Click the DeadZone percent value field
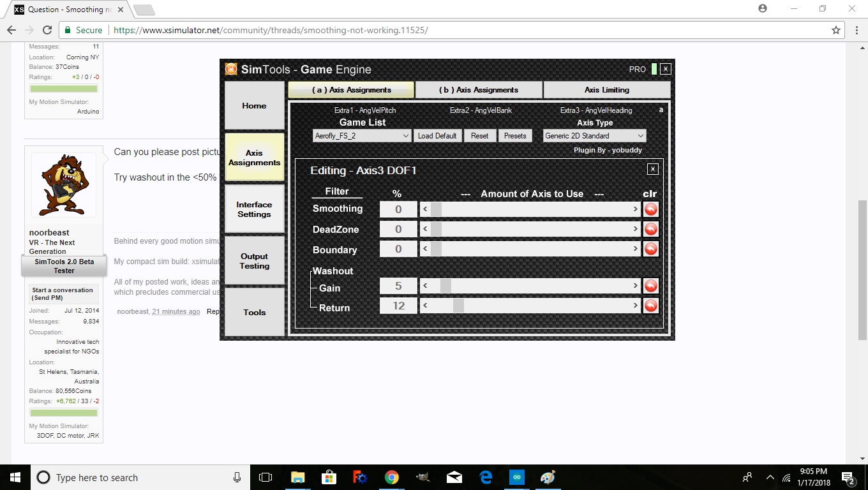 398,229
